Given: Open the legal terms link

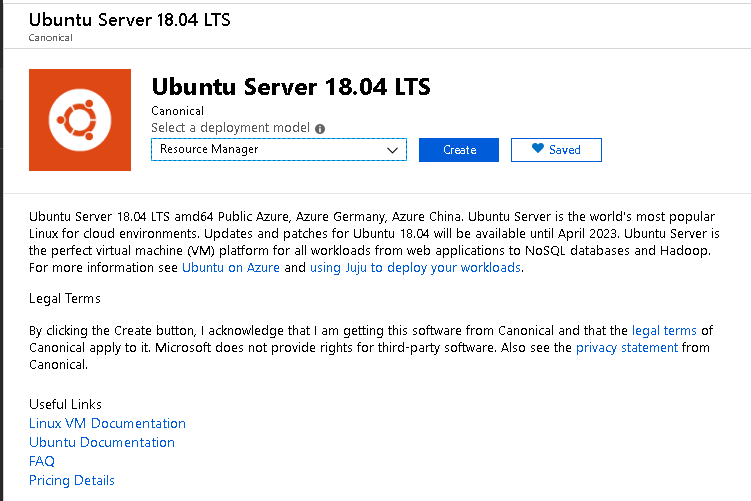Looking at the screenshot, I should [664, 330].
